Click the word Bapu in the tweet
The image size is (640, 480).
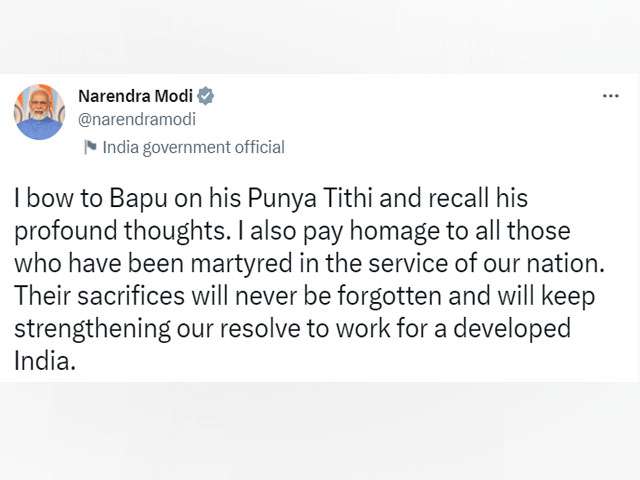tap(138, 199)
